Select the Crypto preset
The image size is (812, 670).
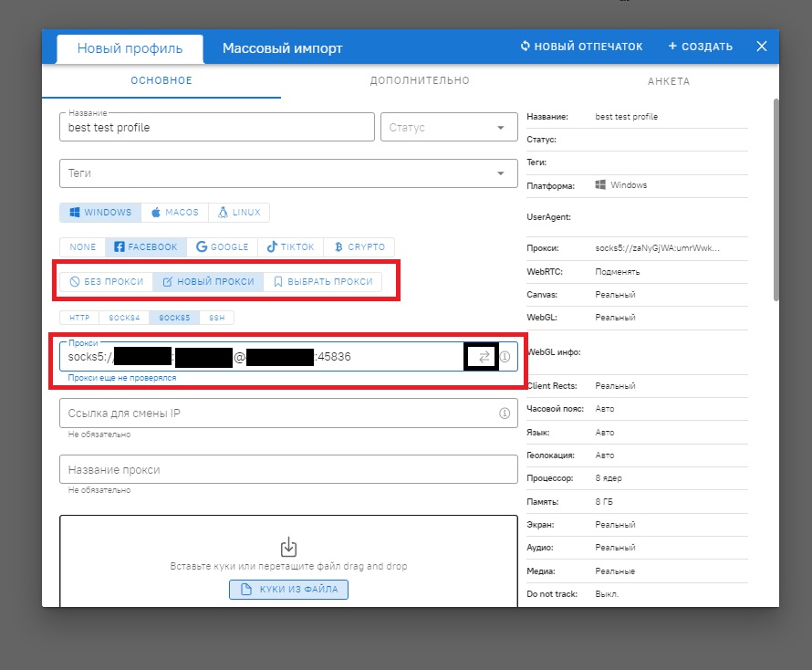coord(359,246)
